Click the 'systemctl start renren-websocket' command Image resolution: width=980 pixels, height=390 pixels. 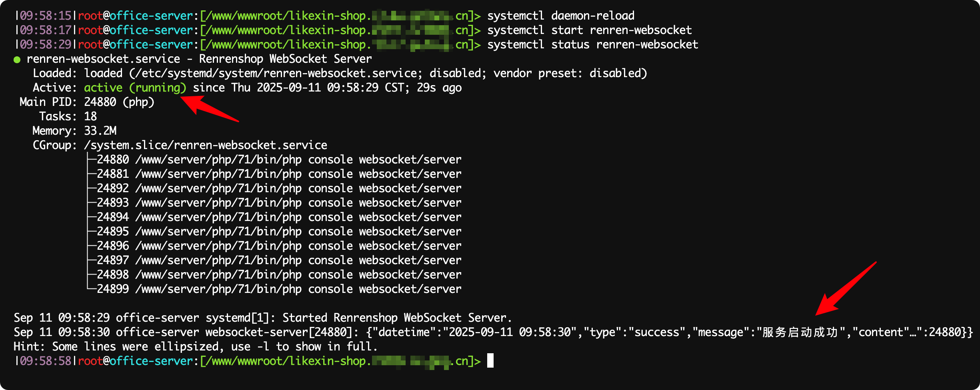590,30
